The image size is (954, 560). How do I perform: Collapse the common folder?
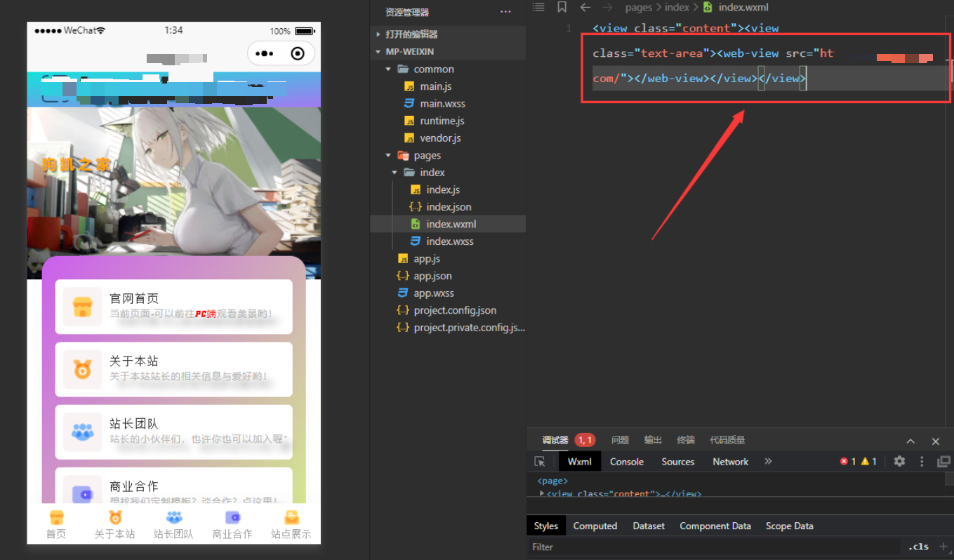(388, 69)
